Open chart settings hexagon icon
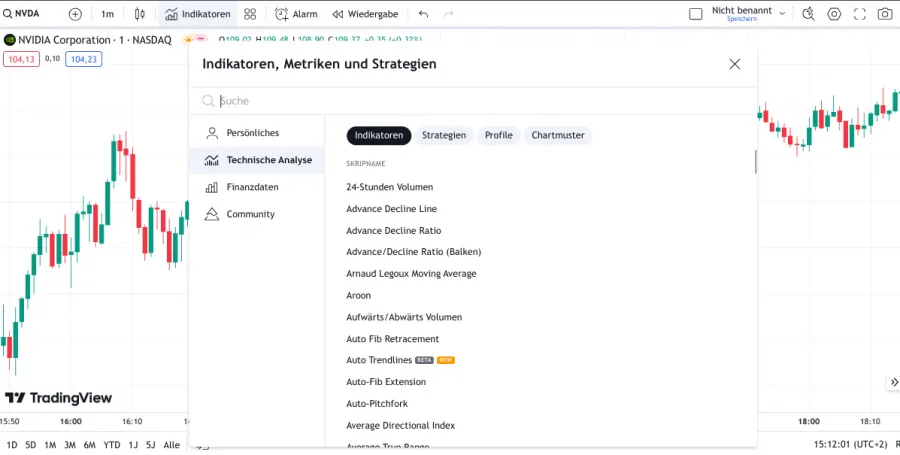Viewport: 900px width, 455px height. point(834,14)
